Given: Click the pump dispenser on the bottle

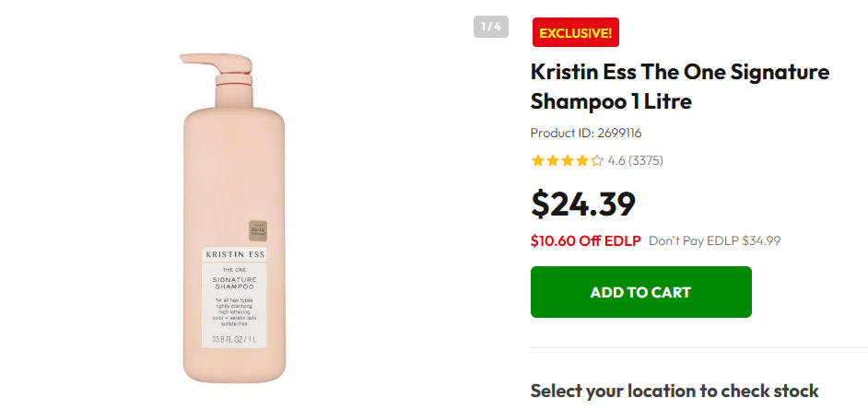Looking at the screenshot, I should tap(218, 64).
